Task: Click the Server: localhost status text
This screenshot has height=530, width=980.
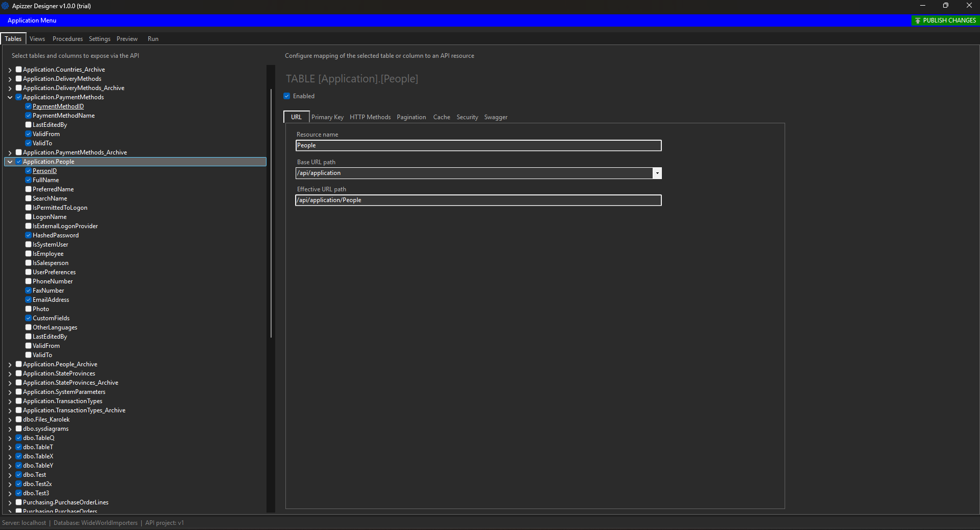Action: pyautogui.click(x=24, y=523)
